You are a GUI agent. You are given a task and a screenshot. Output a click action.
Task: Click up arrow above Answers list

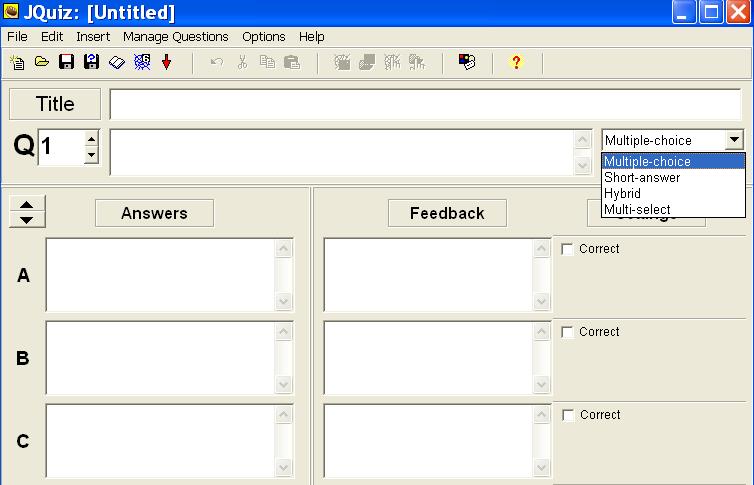27,204
